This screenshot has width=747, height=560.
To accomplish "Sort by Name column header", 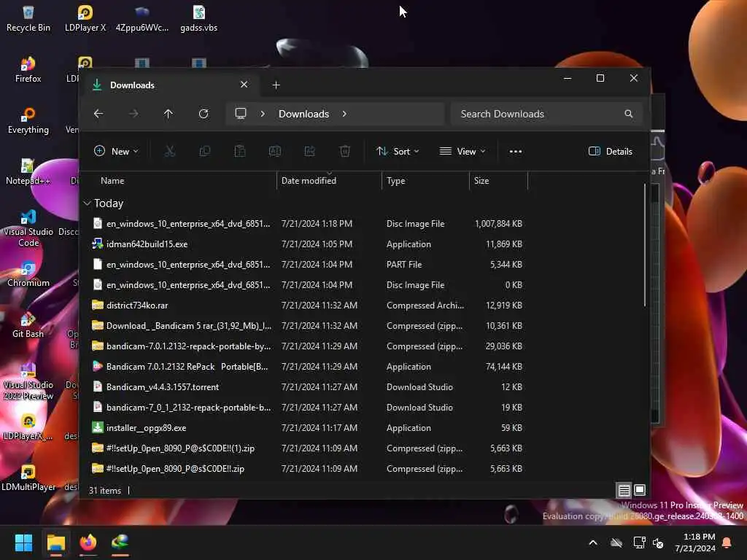I will 112,181.
